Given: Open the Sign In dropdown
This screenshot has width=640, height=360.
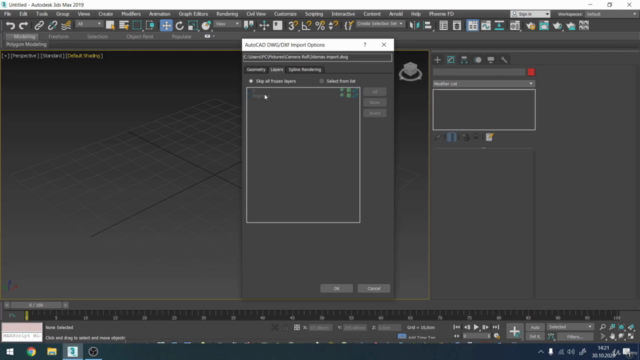Looking at the screenshot, I should click(530, 14).
